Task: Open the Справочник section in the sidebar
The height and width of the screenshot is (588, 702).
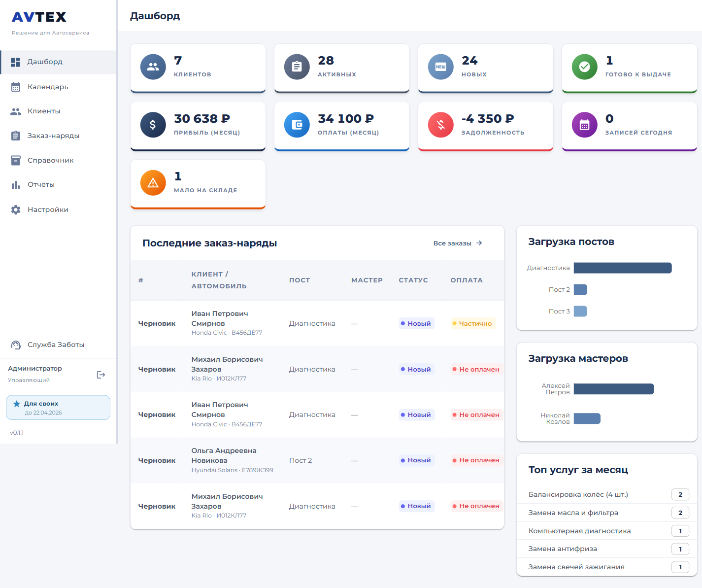Action: (50, 160)
